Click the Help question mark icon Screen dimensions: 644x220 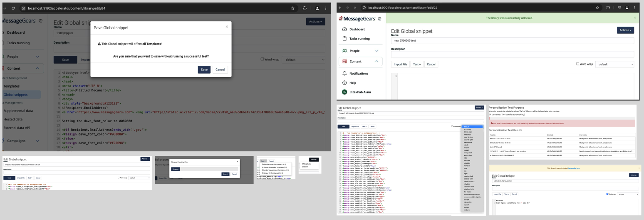point(344,83)
